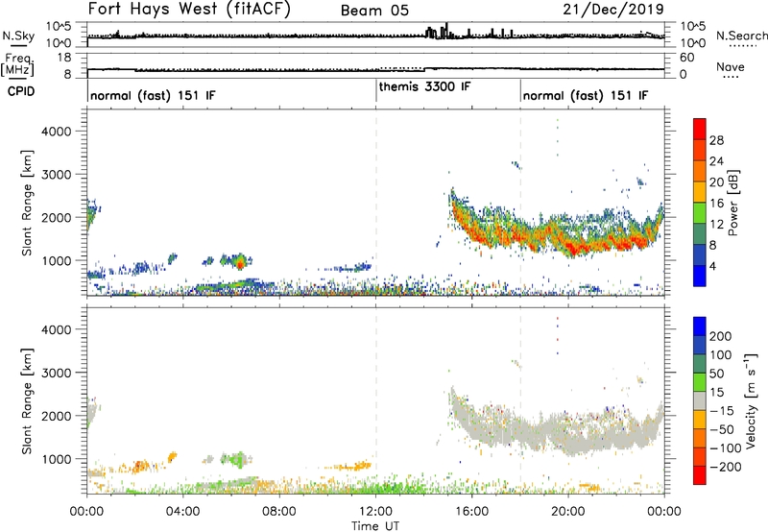
Task: Click the '20:00' time axis label
Action: 568,512
